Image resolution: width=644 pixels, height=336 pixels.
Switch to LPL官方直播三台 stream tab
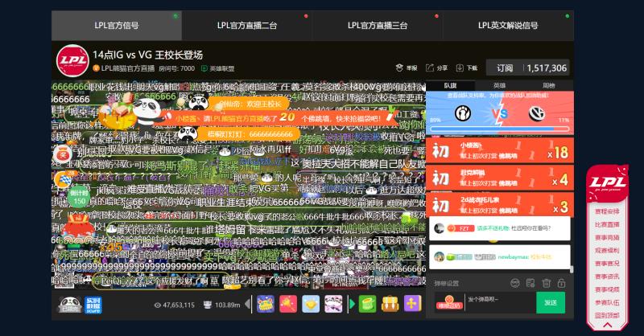pyautogui.click(x=378, y=26)
